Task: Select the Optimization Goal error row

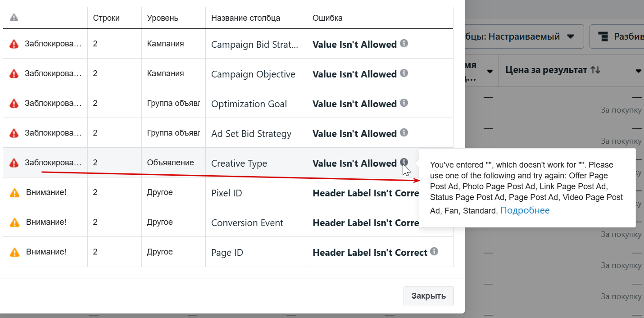Action: pos(228,103)
